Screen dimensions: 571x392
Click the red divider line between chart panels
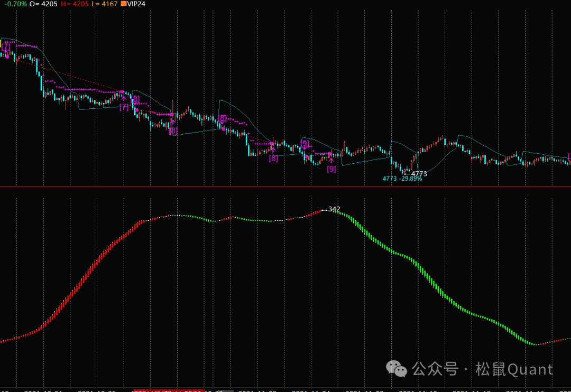click(285, 186)
